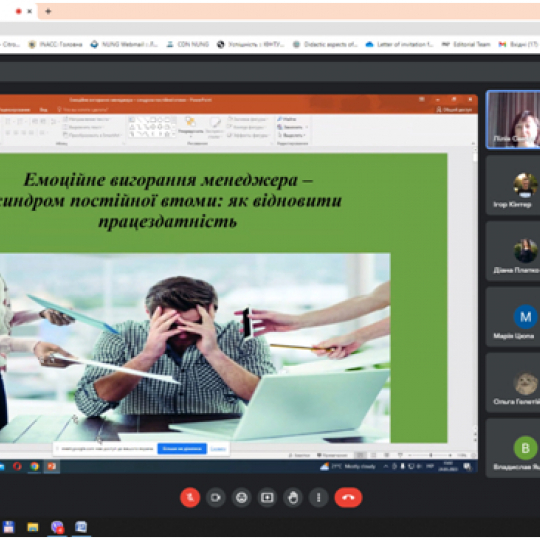Image resolution: width=540 pixels, height=540 pixels.
Task: Open the emoji reactions button
Action: tap(241, 497)
